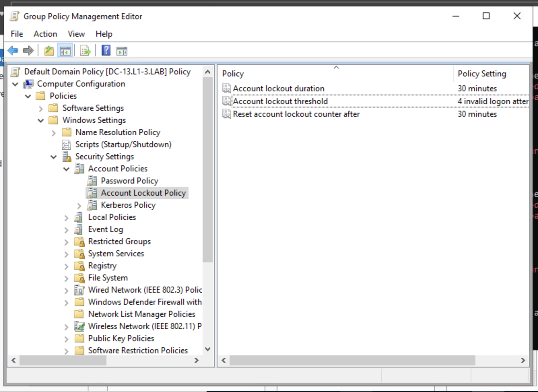Image resolution: width=538 pixels, height=392 pixels.
Task: Click the Forward arrow toolbar icon
Action: (x=28, y=51)
